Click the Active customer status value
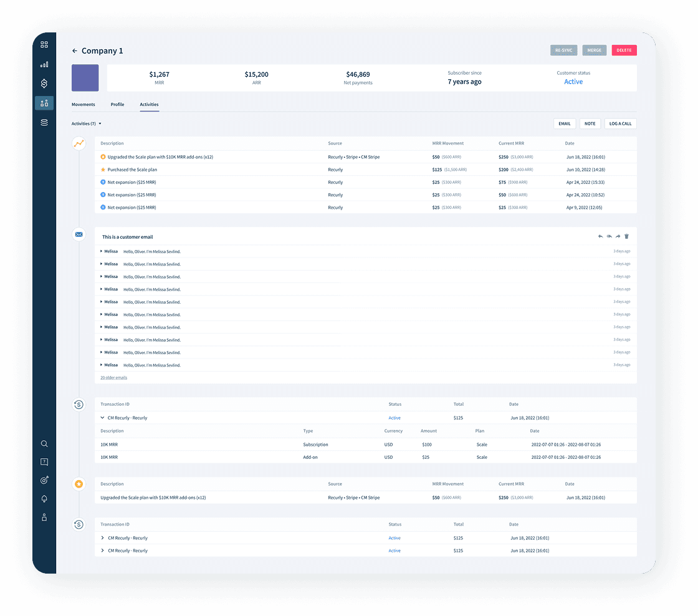Image resolution: width=698 pixels, height=616 pixels. point(573,82)
